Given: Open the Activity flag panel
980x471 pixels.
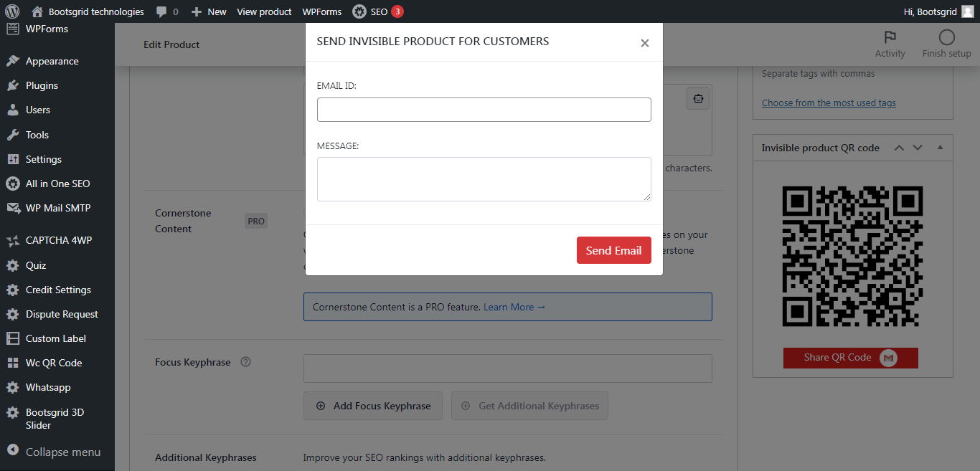Looking at the screenshot, I should pos(890,44).
